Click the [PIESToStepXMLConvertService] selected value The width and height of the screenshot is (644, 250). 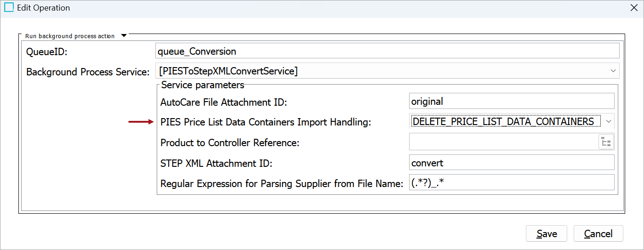click(x=228, y=71)
